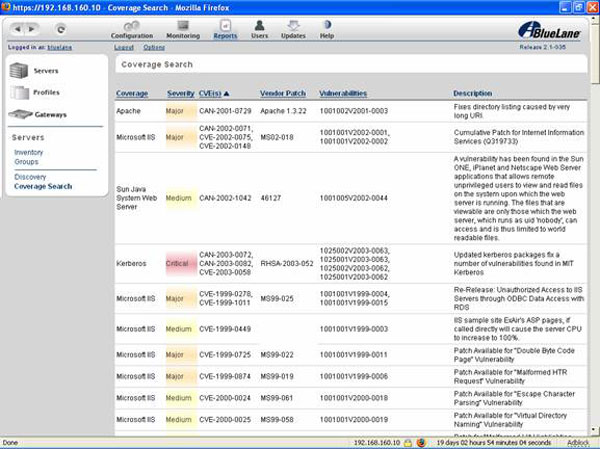600x449 pixels.
Task: Open the Monitoring section in the toolbar
Action: (x=183, y=29)
